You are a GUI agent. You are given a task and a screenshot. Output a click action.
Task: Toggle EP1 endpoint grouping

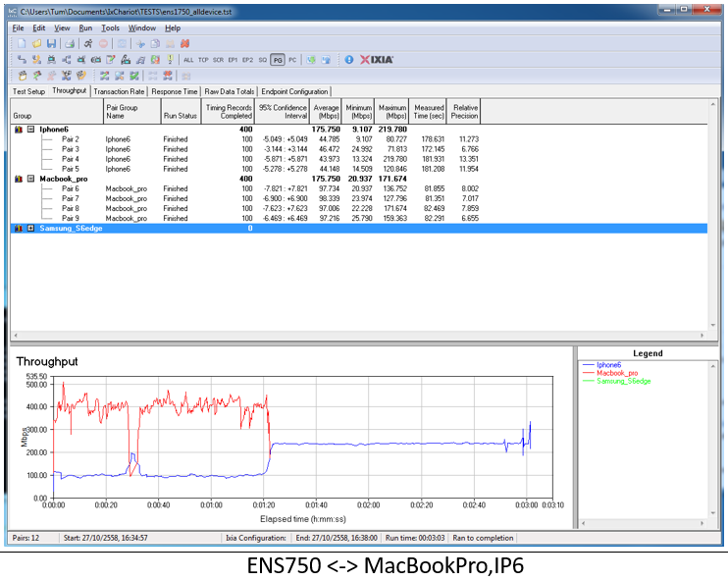coord(234,60)
